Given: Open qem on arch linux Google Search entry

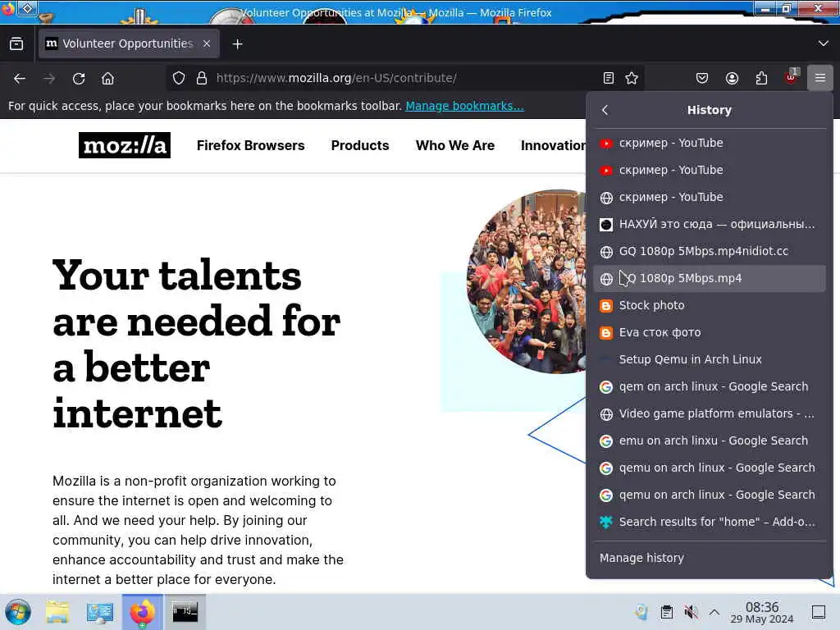Looking at the screenshot, I should (710, 387).
